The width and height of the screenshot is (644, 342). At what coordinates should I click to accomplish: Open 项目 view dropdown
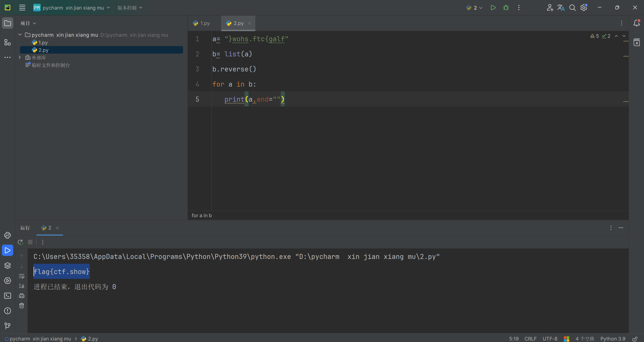pyautogui.click(x=28, y=23)
